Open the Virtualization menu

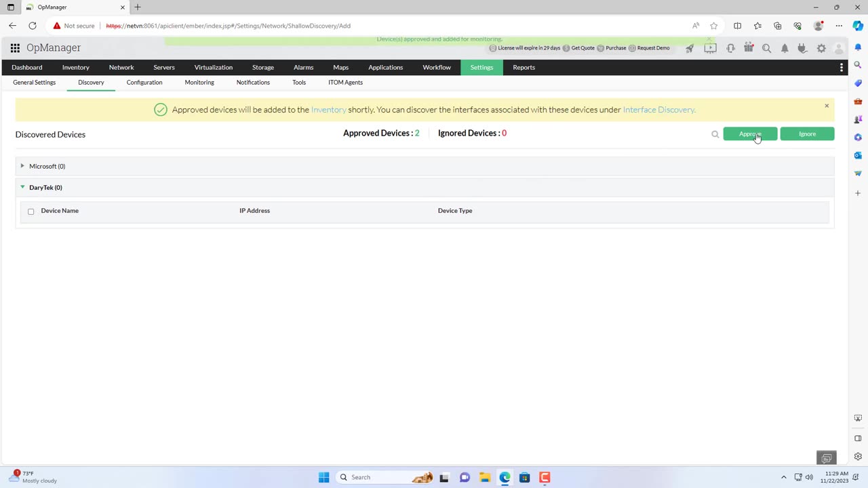click(x=214, y=68)
